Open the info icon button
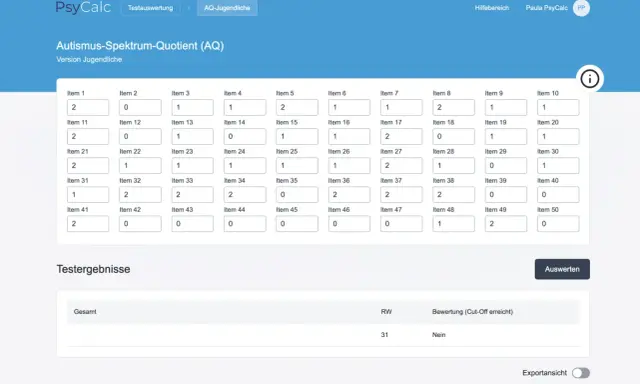This screenshot has height=384, width=640. [x=589, y=79]
